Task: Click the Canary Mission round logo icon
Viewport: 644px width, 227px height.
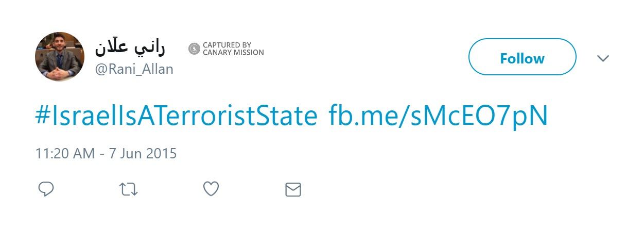Action: coord(194,49)
